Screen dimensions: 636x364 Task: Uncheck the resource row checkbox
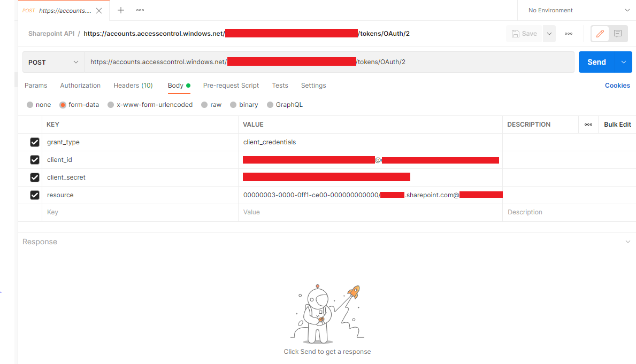click(x=35, y=195)
